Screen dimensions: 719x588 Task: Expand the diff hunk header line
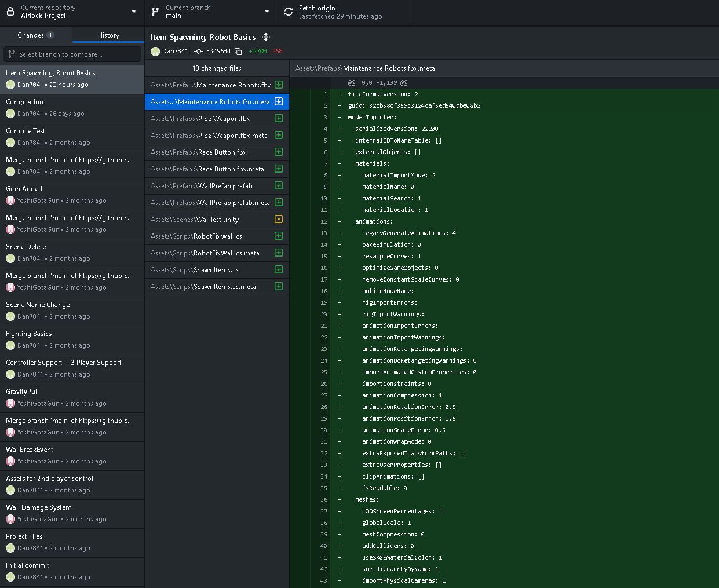coord(377,83)
